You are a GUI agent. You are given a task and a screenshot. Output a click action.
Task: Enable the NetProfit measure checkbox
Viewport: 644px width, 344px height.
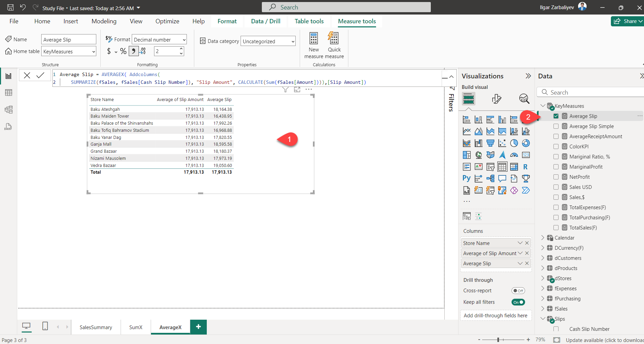(556, 177)
